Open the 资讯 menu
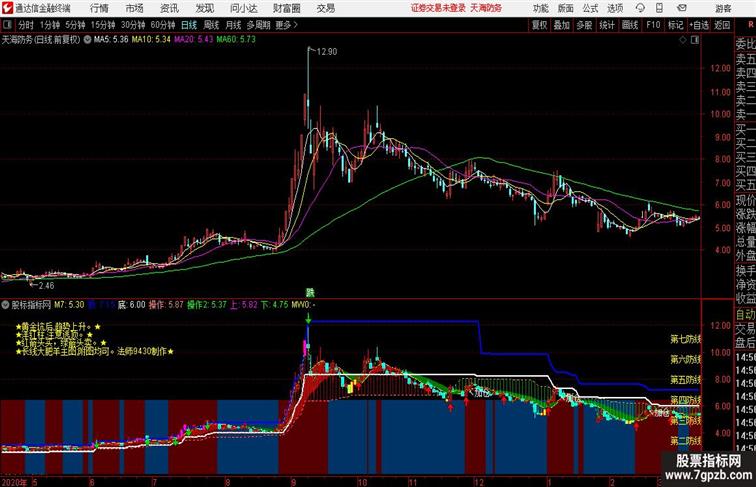The height and width of the screenshot is (487, 756). (169, 8)
